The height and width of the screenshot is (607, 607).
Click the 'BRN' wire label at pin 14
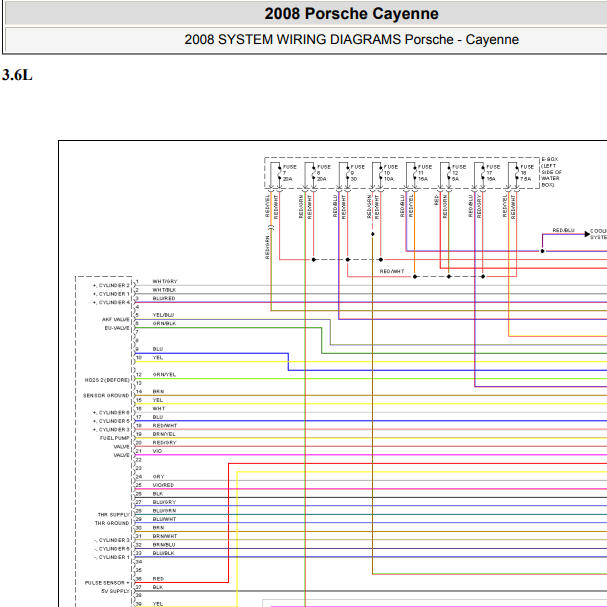pos(158,392)
